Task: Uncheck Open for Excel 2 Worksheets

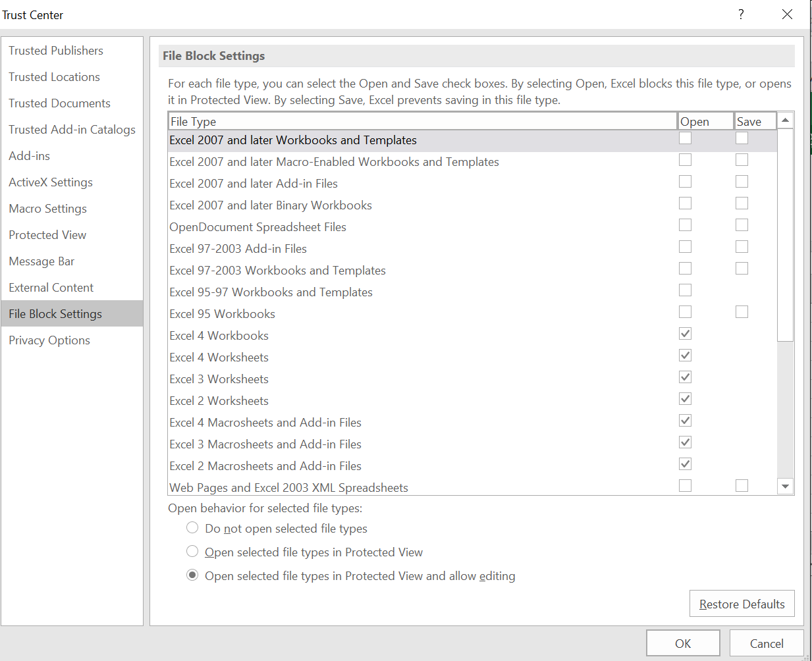Action: point(686,399)
